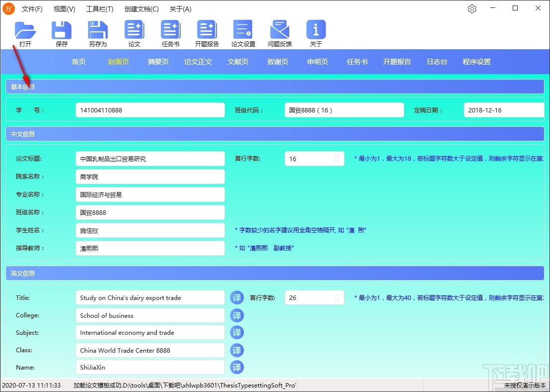
Task: Open the 定稿日期 date field 2018-12-16
Action: 504,110
